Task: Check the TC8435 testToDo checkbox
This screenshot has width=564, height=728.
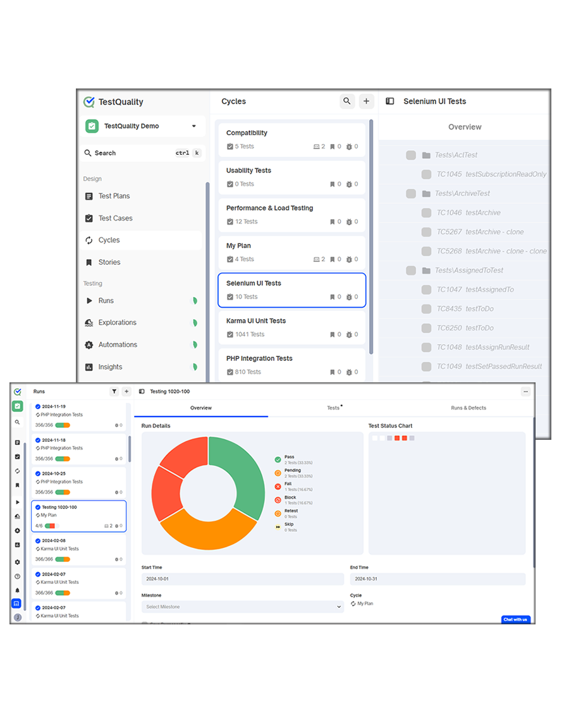Action: click(426, 309)
